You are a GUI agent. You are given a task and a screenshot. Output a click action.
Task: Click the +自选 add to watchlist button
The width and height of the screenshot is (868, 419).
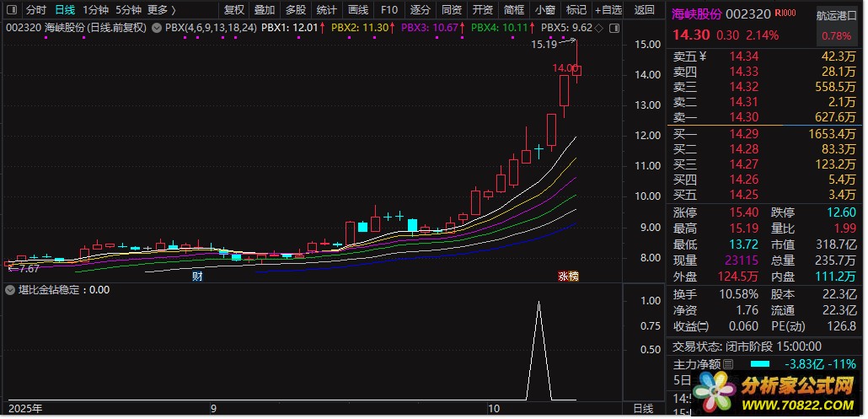coord(608,10)
